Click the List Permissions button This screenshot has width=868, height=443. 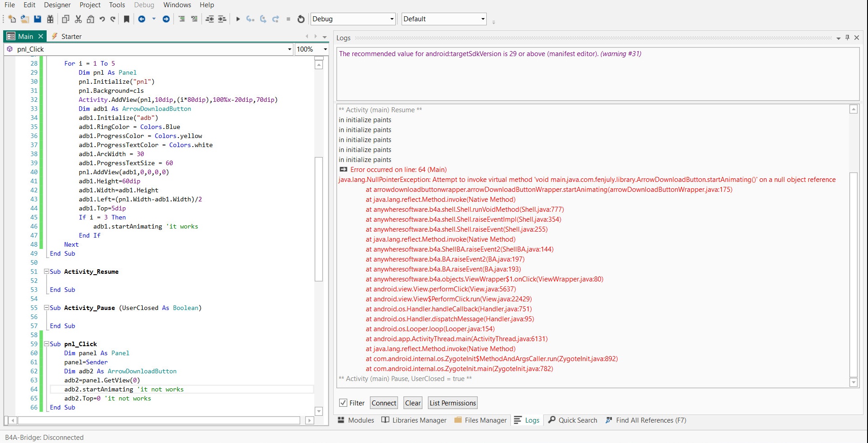click(452, 403)
